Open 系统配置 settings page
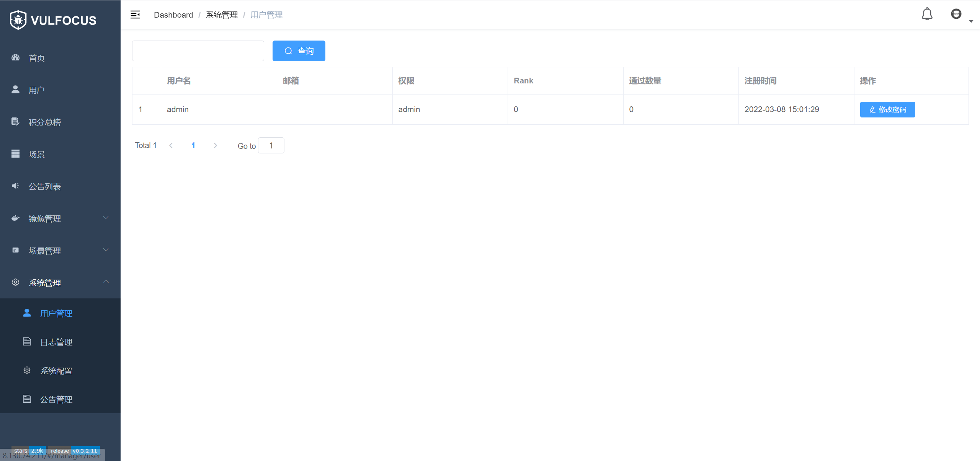 pyautogui.click(x=56, y=371)
